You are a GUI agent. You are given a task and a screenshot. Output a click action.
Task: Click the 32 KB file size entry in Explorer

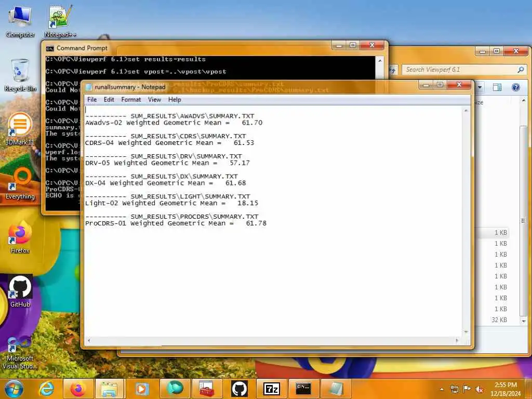499,320
